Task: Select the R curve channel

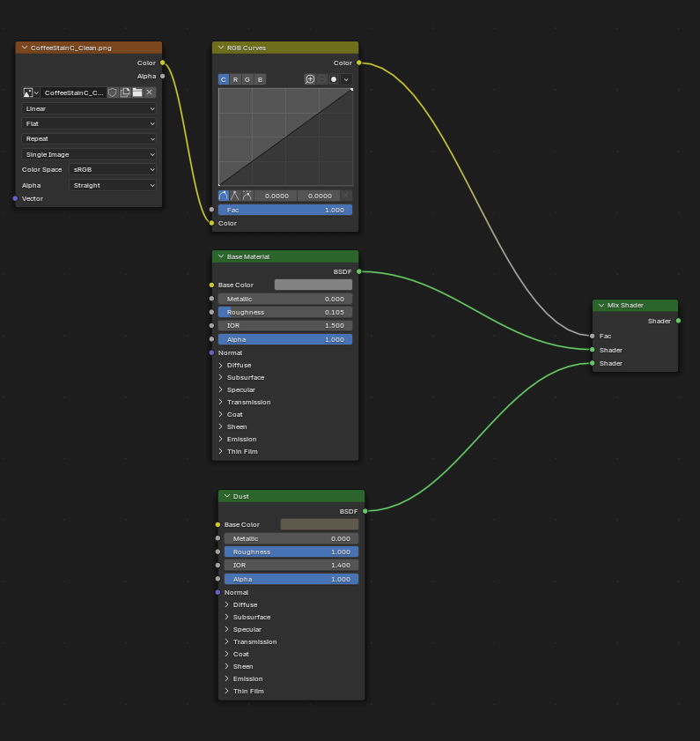Action: [235, 79]
